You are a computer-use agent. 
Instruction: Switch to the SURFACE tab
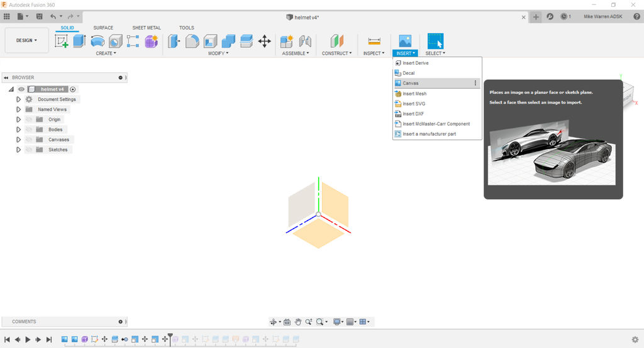click(103, 28)
